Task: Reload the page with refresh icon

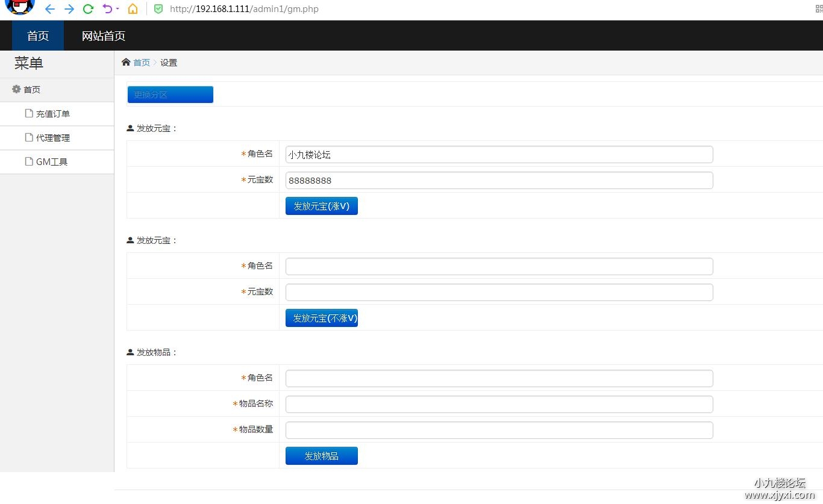Action: [89, 9]
